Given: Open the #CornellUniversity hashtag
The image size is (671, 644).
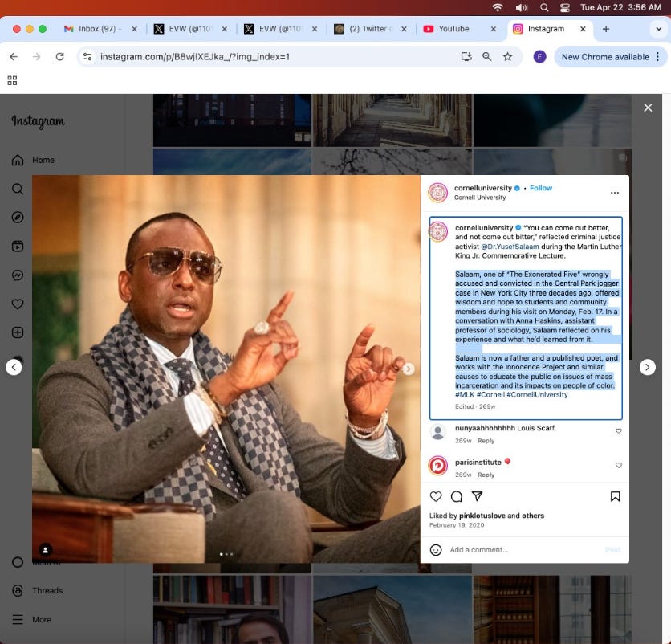Looking at the screenshot, I should 537,395.
